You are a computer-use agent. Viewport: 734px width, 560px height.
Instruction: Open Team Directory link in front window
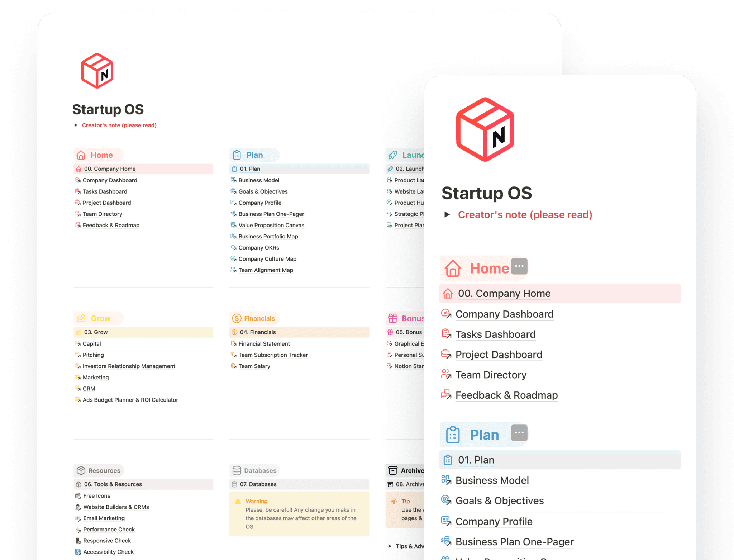point(491,375)
